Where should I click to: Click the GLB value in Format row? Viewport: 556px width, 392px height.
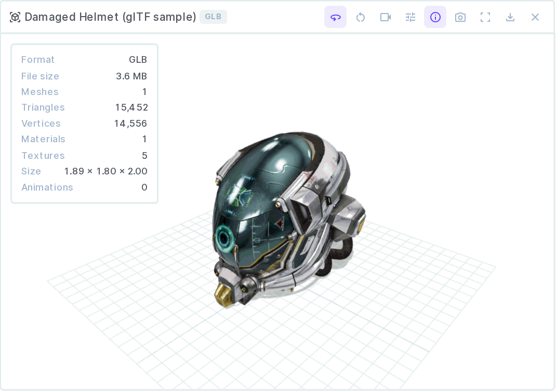pyautogui.click(x=138, y=60)
